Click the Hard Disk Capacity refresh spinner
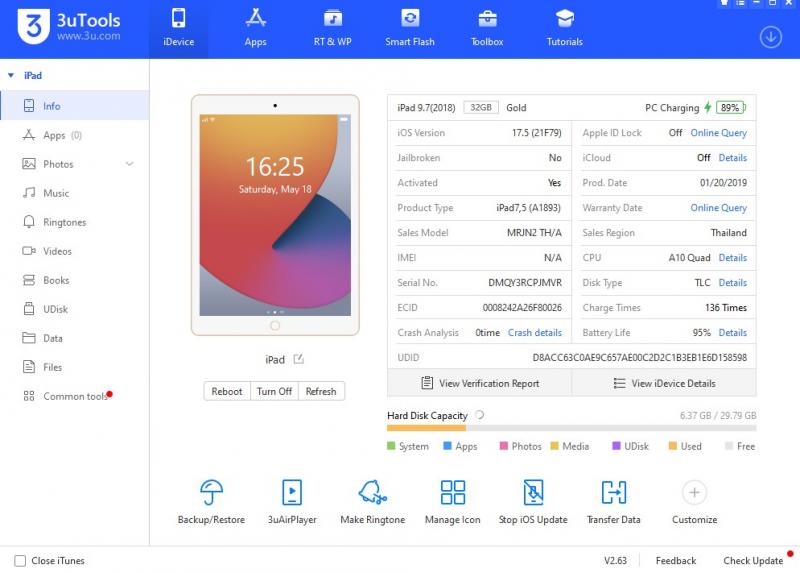The image size is (800, 573). click(480, 415)
